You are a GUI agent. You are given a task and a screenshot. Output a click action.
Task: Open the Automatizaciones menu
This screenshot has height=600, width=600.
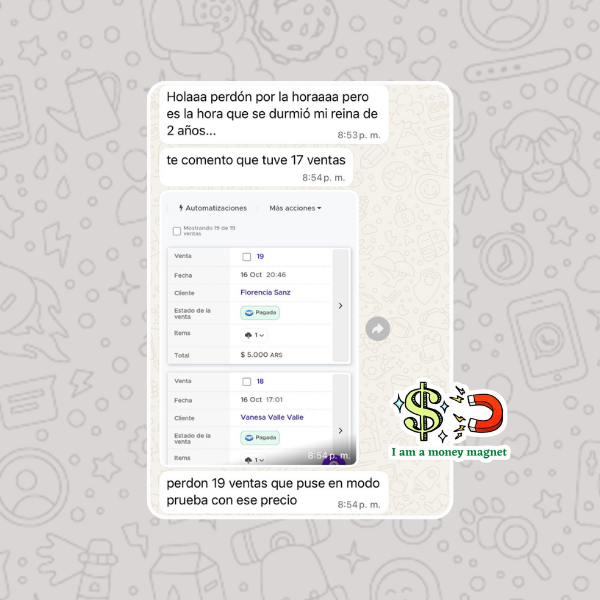coord(213,208)
